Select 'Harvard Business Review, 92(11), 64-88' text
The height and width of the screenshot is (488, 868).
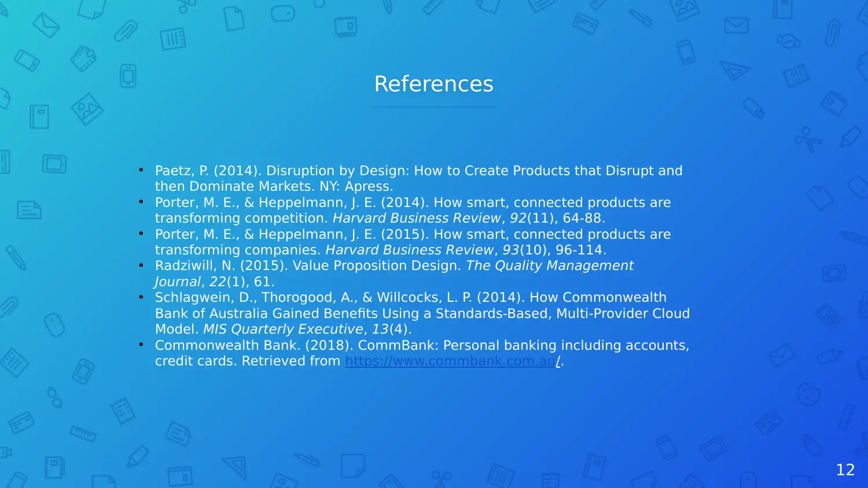468,219
